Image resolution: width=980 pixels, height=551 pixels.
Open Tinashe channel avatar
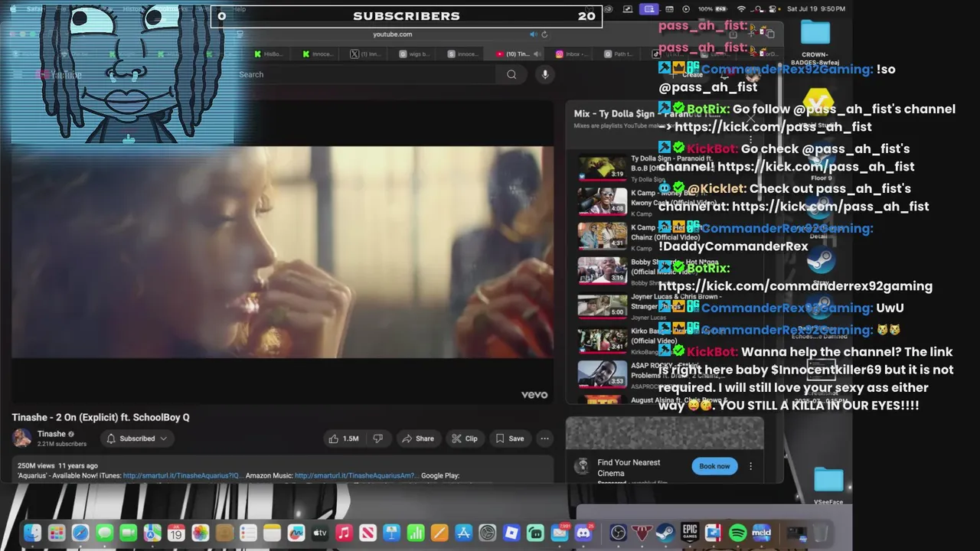pyautogui.click(x=21, y=438)
